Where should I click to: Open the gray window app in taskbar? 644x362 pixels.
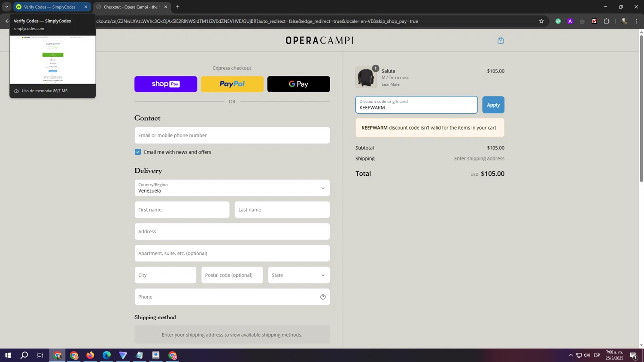(156, 356)
